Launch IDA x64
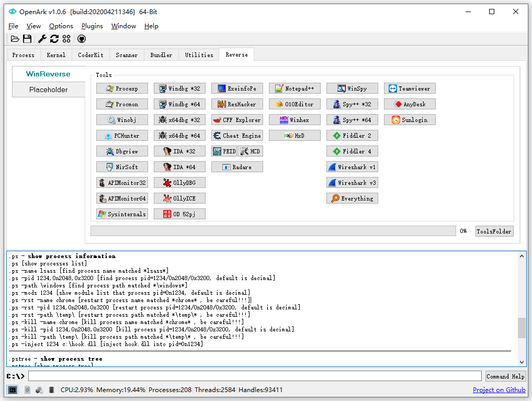The height and width of the screenshot is (401, 532). click(x=179, y=167)
